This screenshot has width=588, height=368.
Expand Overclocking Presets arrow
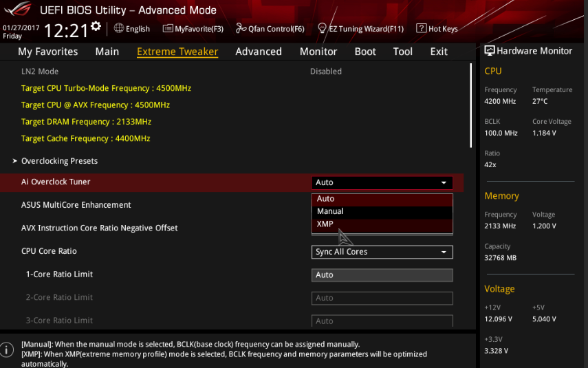click(x=14, y=161)
